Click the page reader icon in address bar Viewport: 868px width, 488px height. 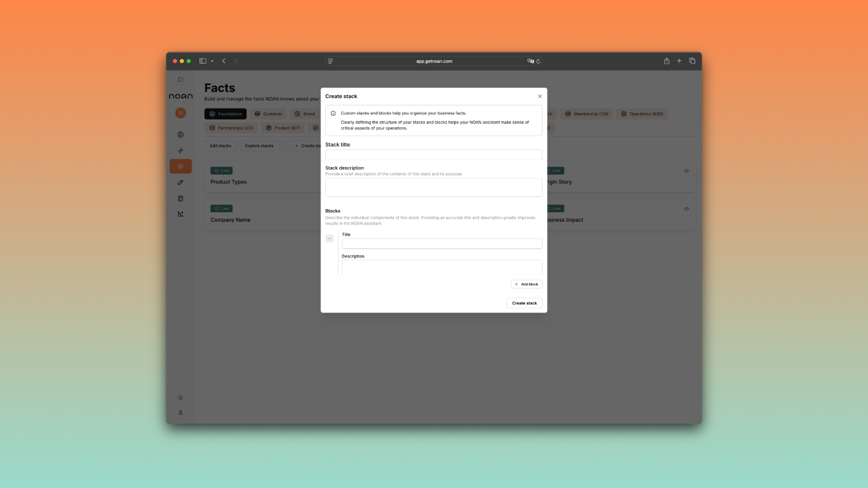[330, 61]
